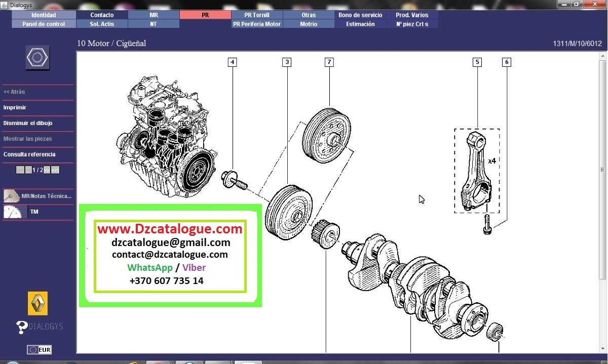Image resolution: width=608 pixels, height=364 pixels.
Task: Click Imprimir to print the drawing
Action: tap(15, 107)
